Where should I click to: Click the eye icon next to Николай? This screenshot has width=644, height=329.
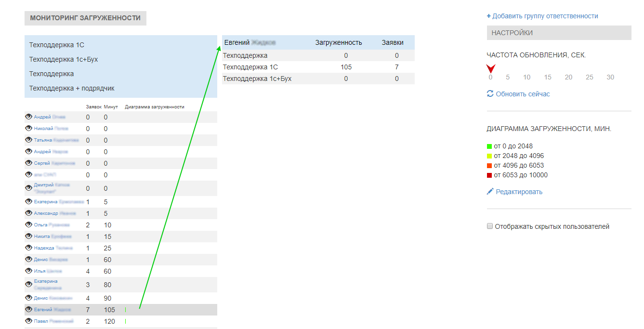[x=28, y=129]
